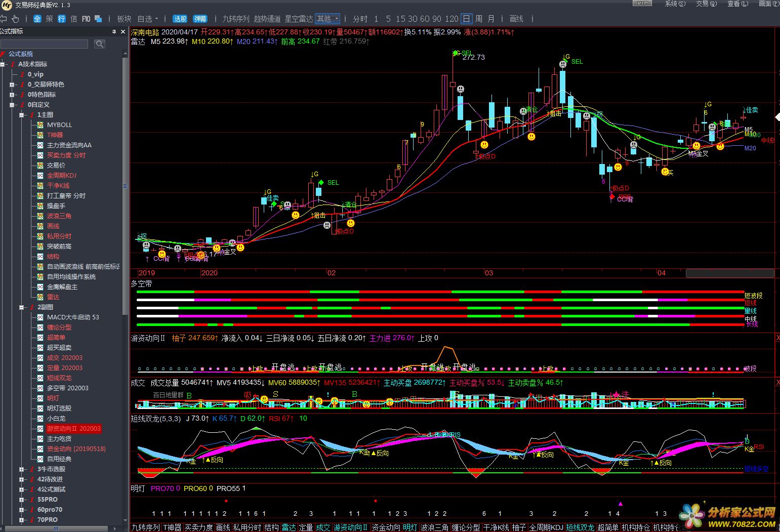Screen dimensions: 780x532
Task: Click the back arrow toolbar icon
Action: pos(4,19)
